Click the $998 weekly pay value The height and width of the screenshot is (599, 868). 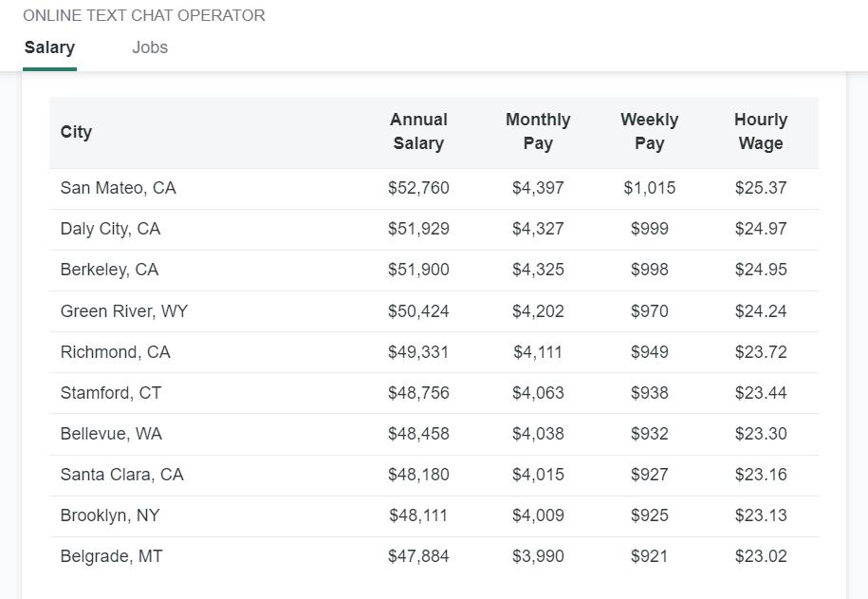point(649,270)
